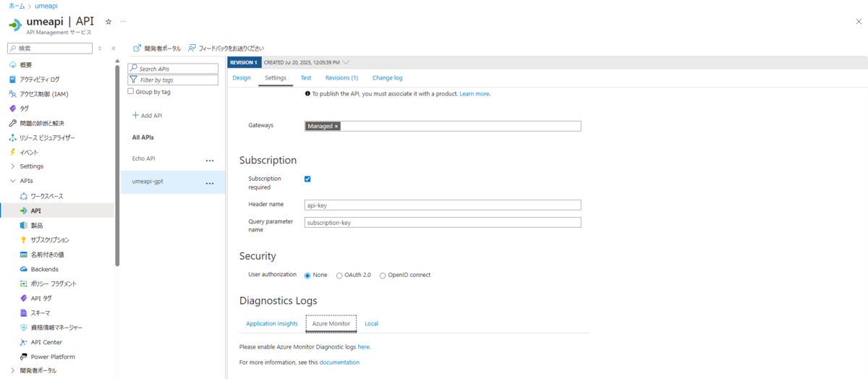Open the more options ellipsis beside the title
Image resolution: width=868 pixels, height=379 pixels.
click(x=123, y=22)
